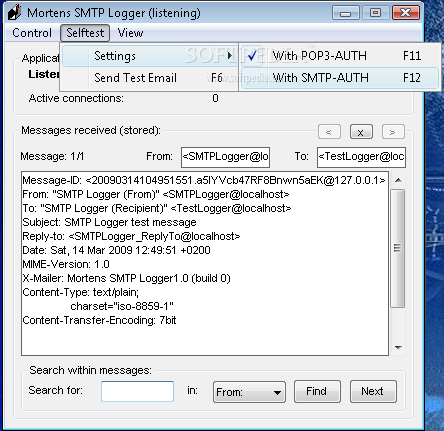Screen dimensions: 444x431
Task: Open the Control menu
Action: [x=32, y=33]
